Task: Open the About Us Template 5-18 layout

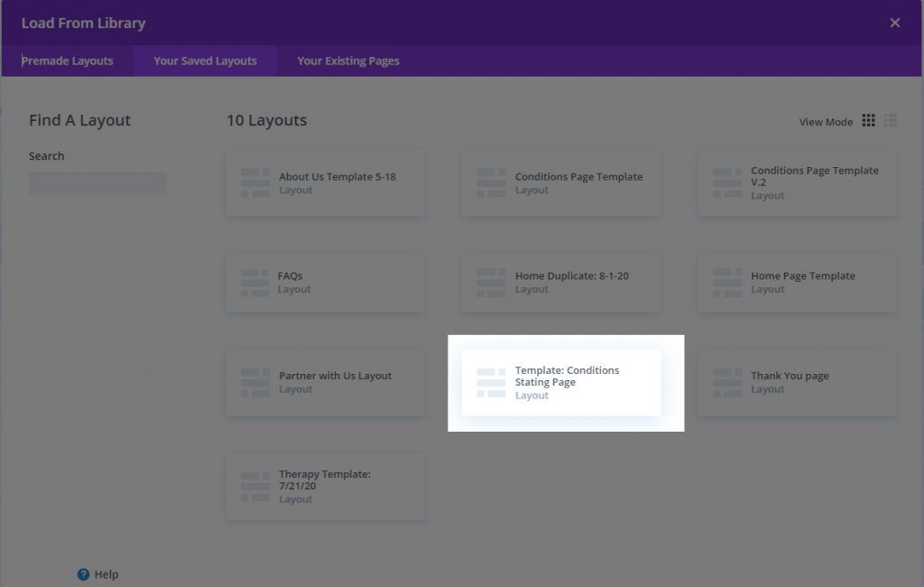Action: [325, 183]
